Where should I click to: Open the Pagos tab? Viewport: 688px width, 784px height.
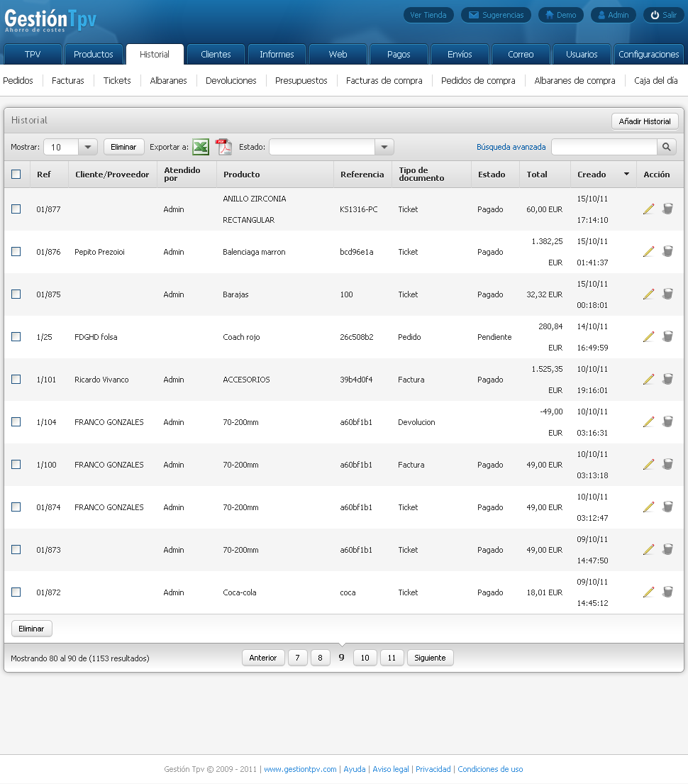pos(399,54)
